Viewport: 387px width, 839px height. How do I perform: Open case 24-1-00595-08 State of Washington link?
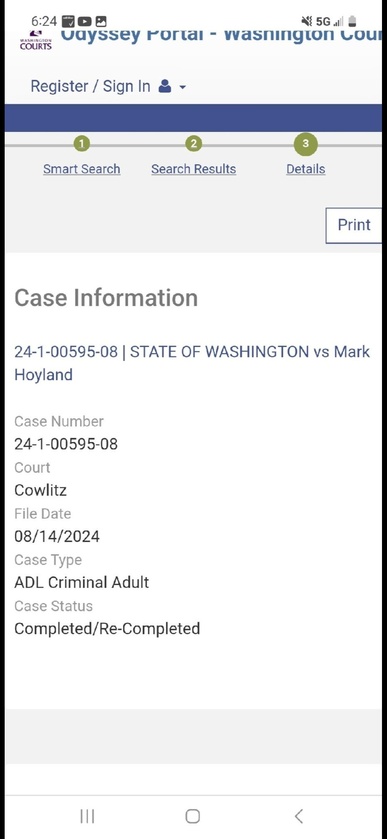(x=192, y=363)
